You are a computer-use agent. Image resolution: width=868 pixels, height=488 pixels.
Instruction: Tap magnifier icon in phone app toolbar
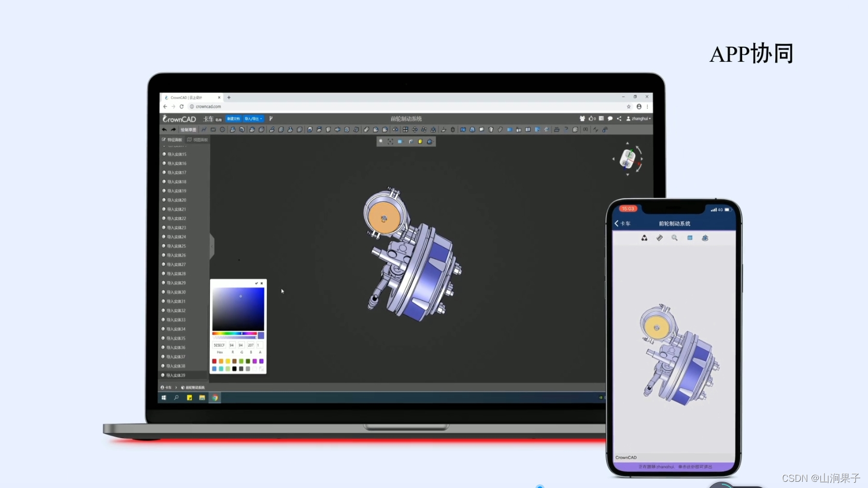(675, 238)
